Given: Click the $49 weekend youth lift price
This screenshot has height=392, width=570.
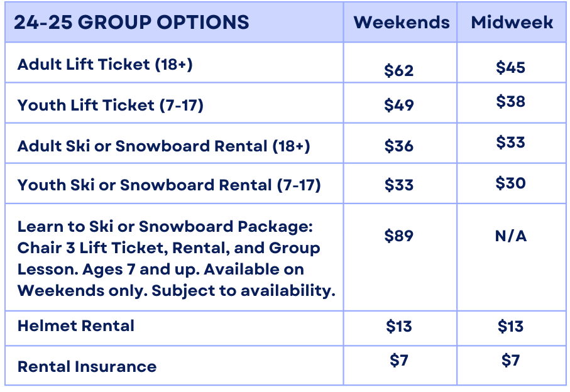Looking at the screenshot, I should point(399,105).
